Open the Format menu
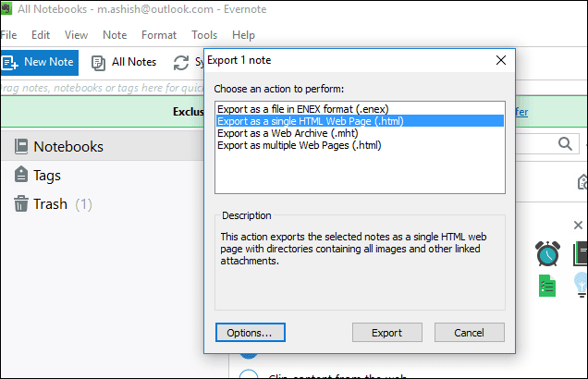Viewport: 588px width, 379px height. pyautogui.click(x=159, y=35)
